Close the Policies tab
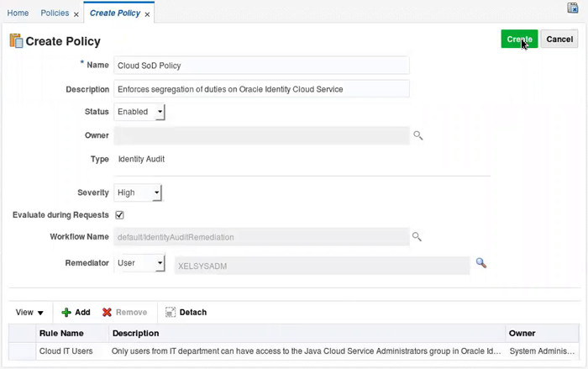 pos(76,14)
